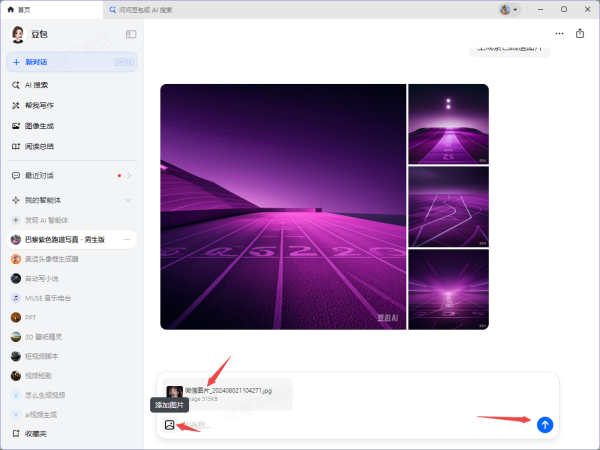Image resolution: width=600 pixels, height=450 pixels.
Task: Click the 我的智能体 section label
Action: coord(43,201)
